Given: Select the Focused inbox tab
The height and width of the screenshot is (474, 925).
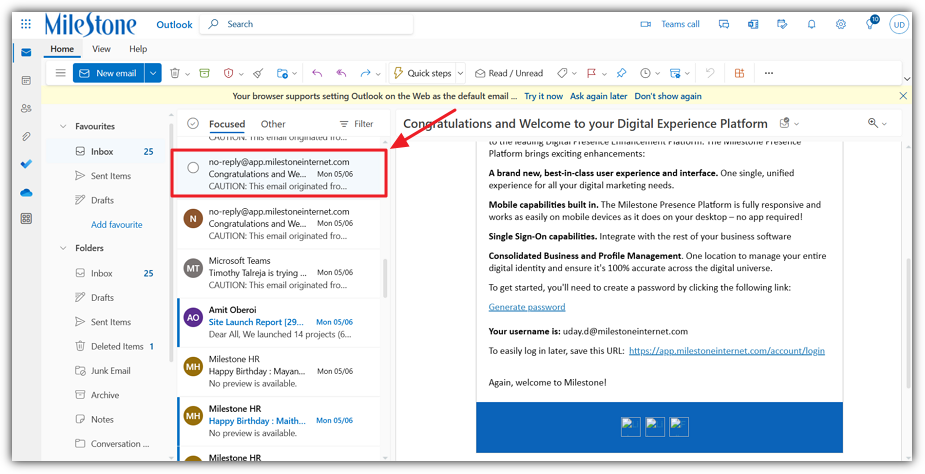Looking at the screenshot, I should point(227,124).
